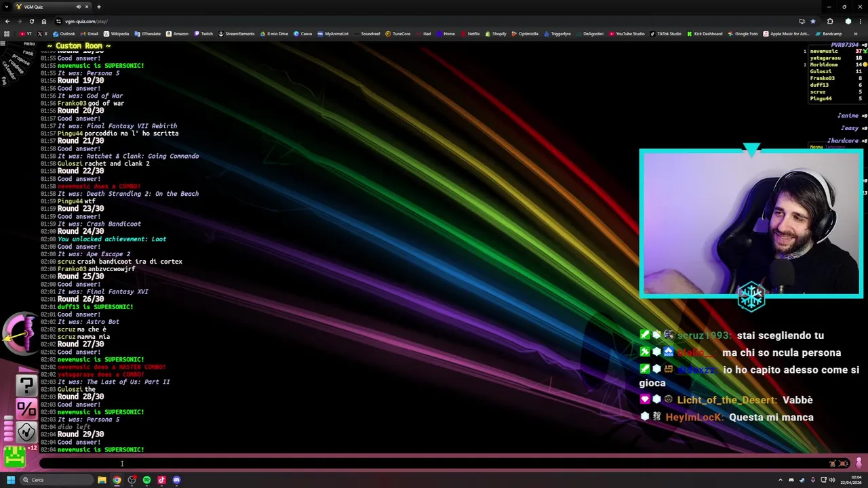Open the Shopify bookmark
The image size is (868, 488).
tap(496, 34)
